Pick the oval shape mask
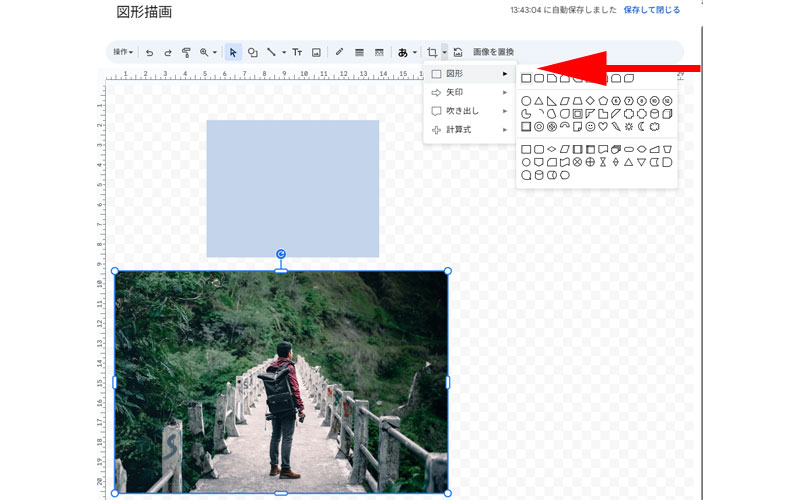The width and height of the screenshot is (800, 500). click(x=526, y=101)
